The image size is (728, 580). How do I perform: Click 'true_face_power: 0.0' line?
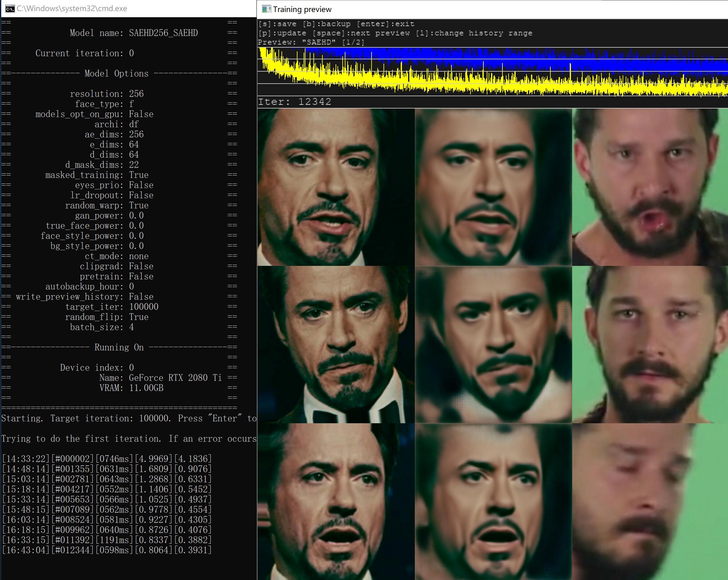point(95,225)
